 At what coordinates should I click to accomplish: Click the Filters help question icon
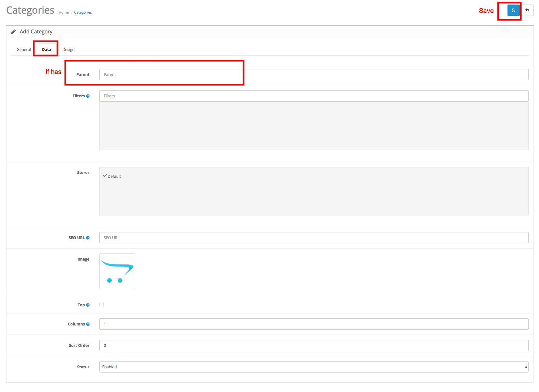(88, 96)
